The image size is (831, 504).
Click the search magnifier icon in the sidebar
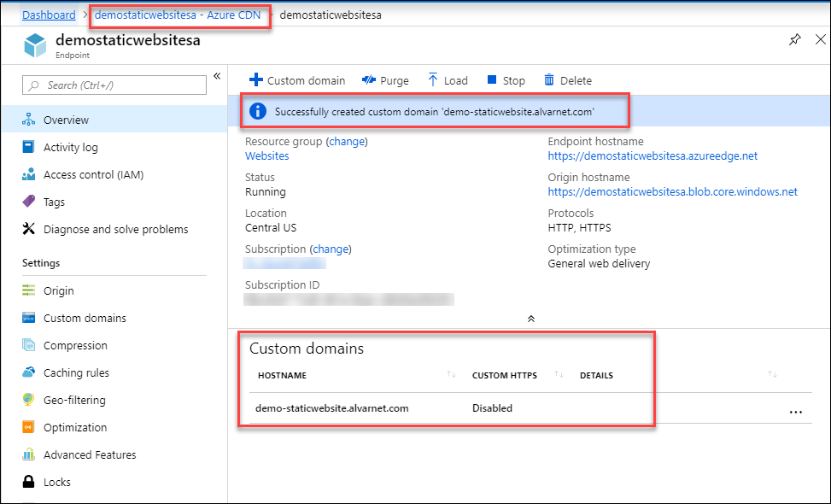click(34, 85)
